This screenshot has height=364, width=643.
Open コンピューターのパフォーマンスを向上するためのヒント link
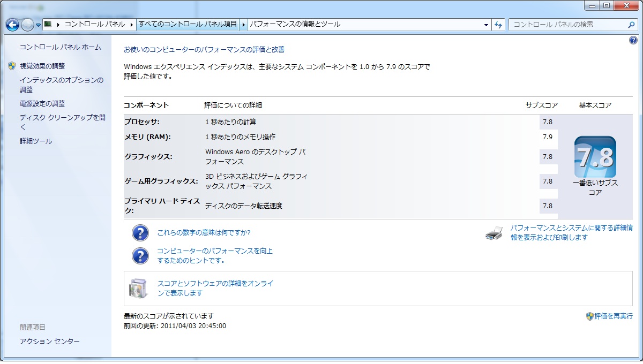[x=215, y=255]
